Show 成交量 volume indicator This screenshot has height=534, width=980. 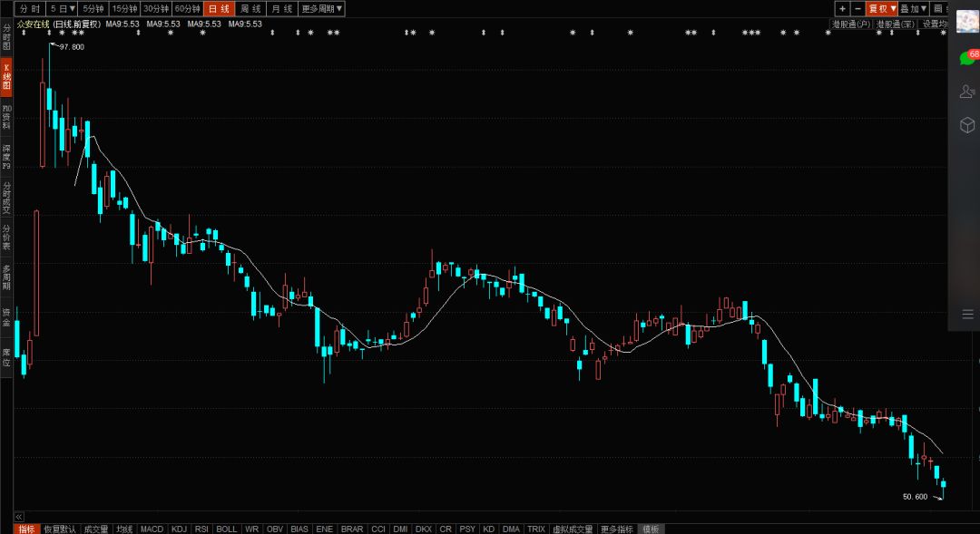(x=95, y=529)
